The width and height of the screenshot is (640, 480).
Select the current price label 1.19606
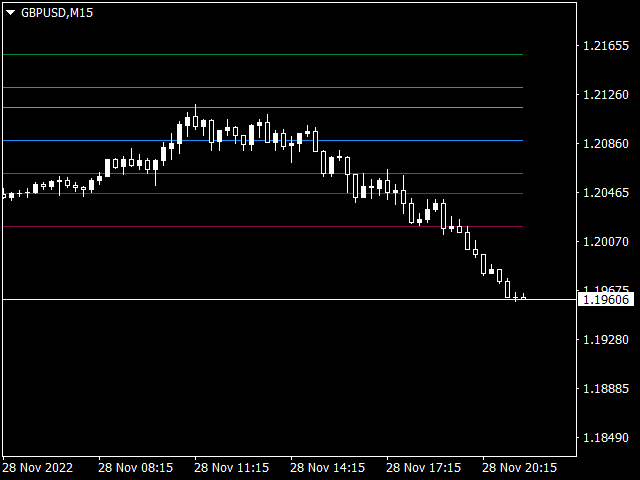coord(606,300)
